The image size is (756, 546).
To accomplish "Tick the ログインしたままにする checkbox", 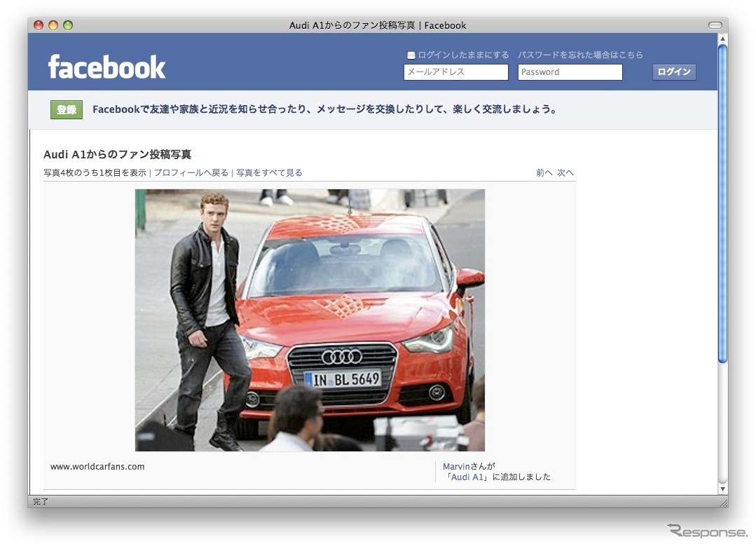I will (x=411, y=55).
